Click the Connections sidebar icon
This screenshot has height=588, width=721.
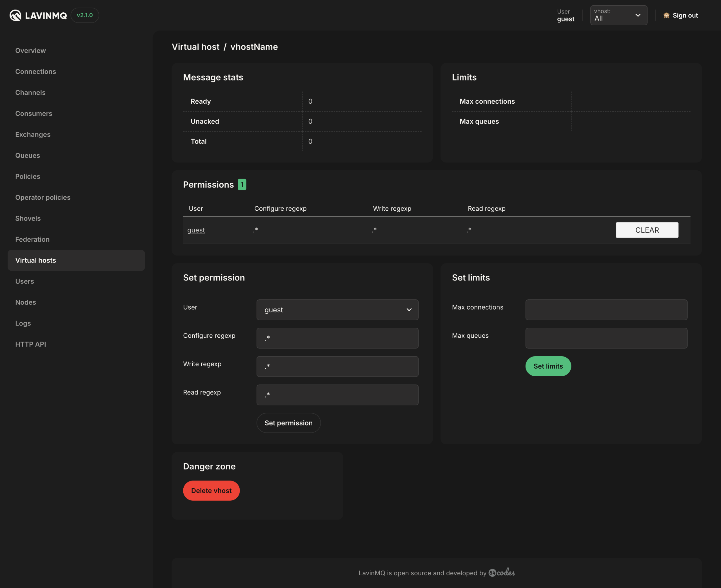[x=35, y=71]
